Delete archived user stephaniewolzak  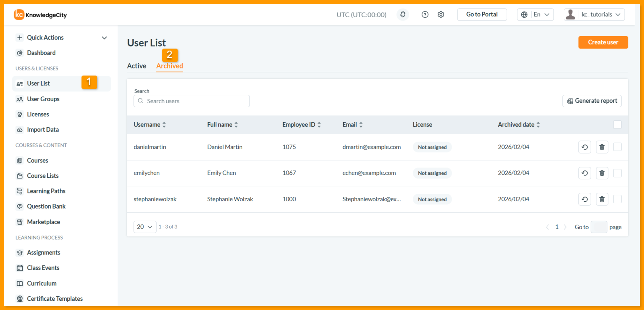click(x=602, y=199)
